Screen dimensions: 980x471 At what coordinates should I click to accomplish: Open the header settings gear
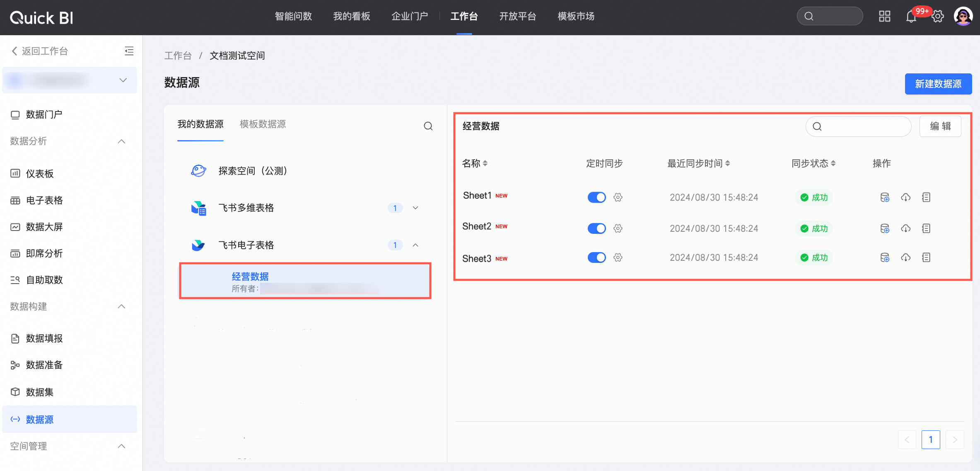click(x=938, y=17)
